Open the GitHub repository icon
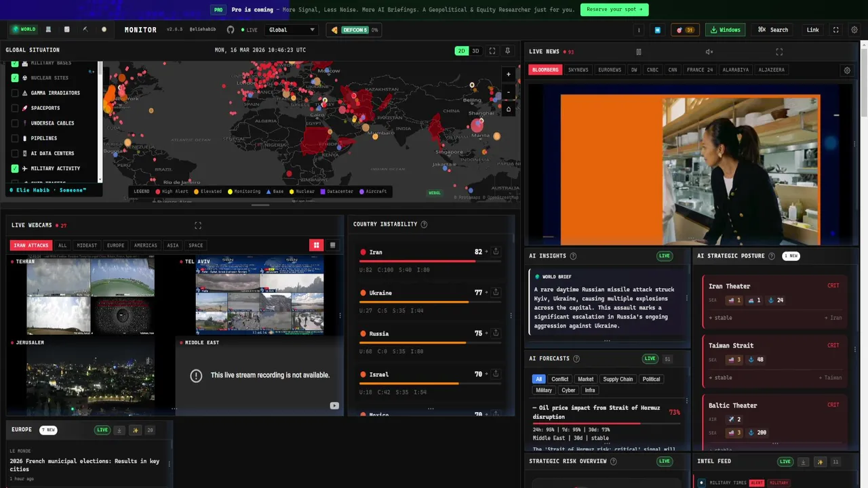Screen dimensions: 868x488 tap(231, 30)
